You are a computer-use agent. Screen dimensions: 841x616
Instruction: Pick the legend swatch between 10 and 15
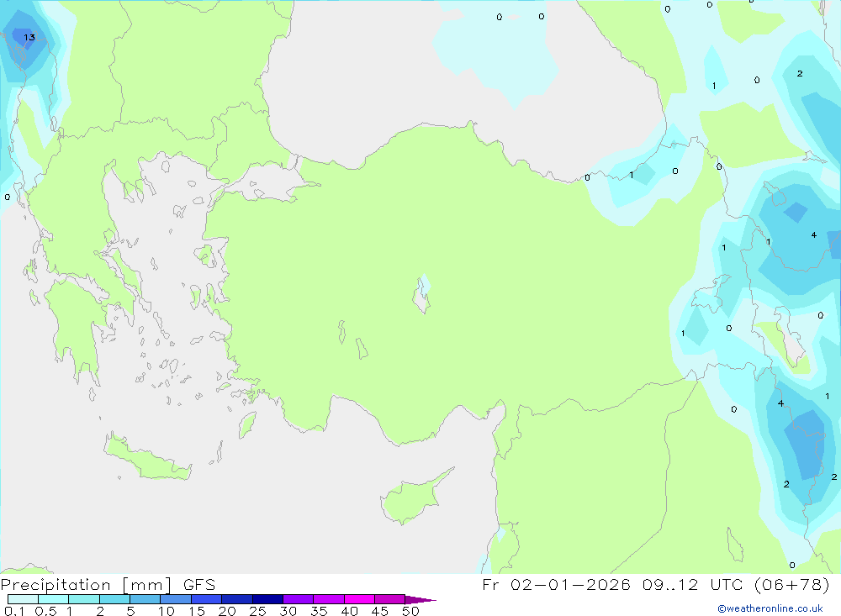pos(176,599)
